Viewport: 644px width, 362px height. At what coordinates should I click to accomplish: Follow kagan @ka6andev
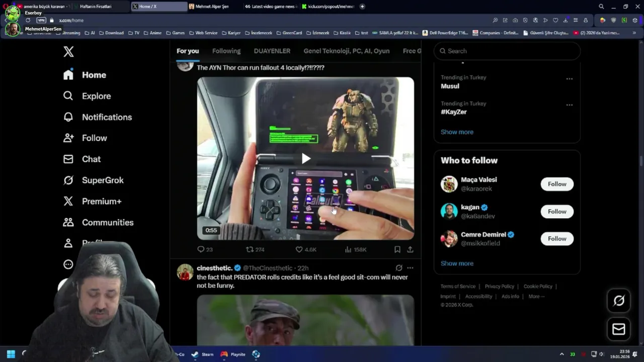(x=557, y=212)
